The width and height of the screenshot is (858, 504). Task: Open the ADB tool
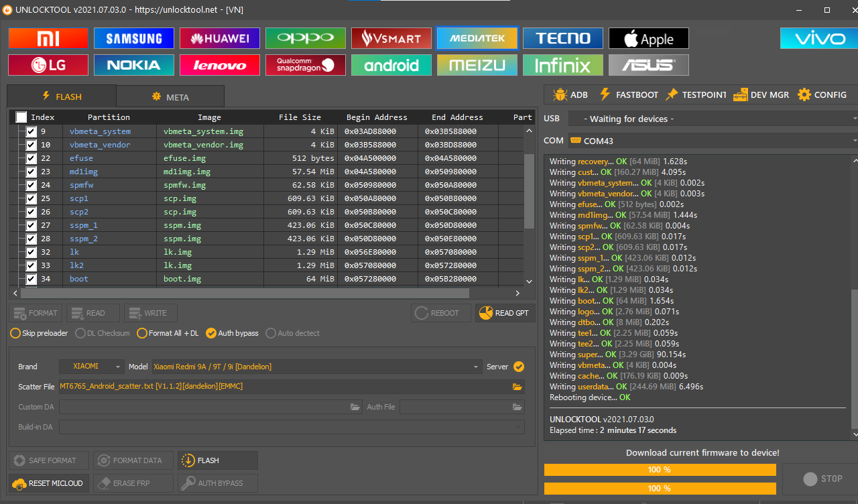pos(570,94)
